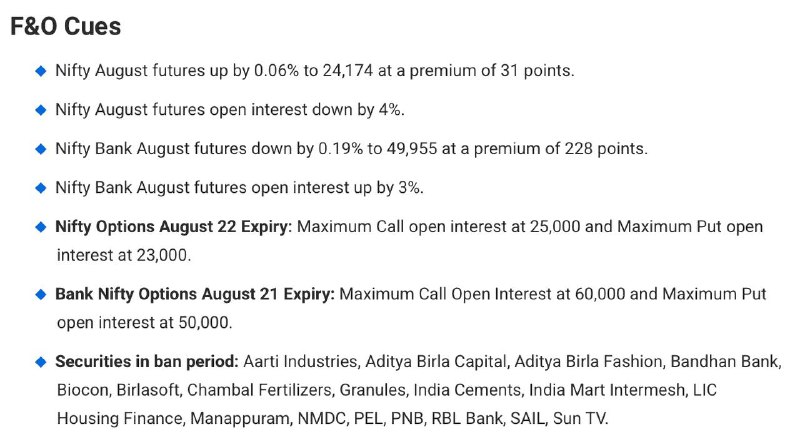Click the diamond bullet beside Nifty August futures up

(x=41, y=71)
